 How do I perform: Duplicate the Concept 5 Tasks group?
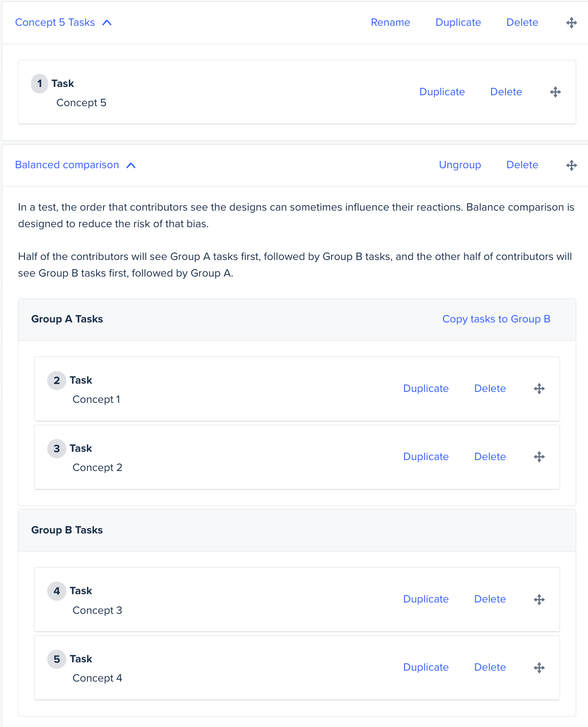click(458, 23)
